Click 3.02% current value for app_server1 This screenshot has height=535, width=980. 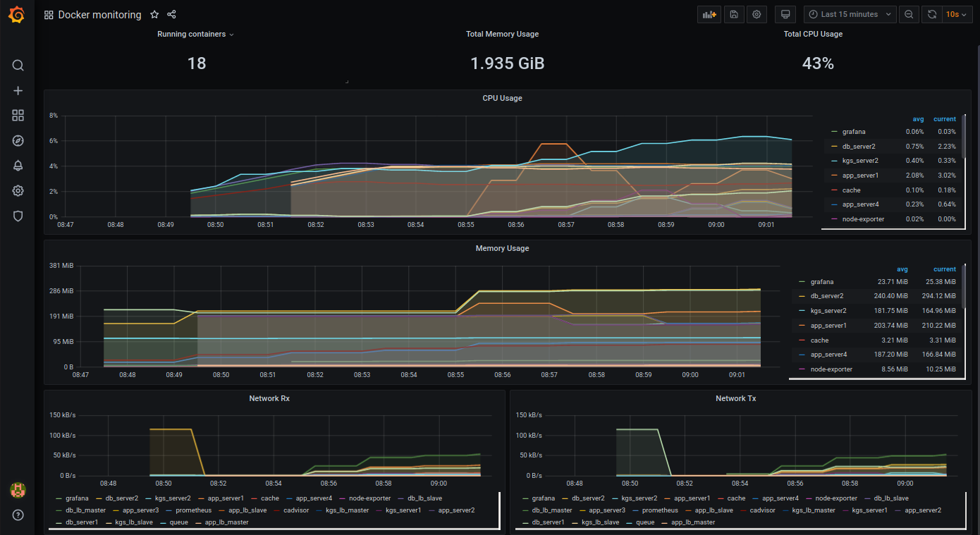[947, 176]
